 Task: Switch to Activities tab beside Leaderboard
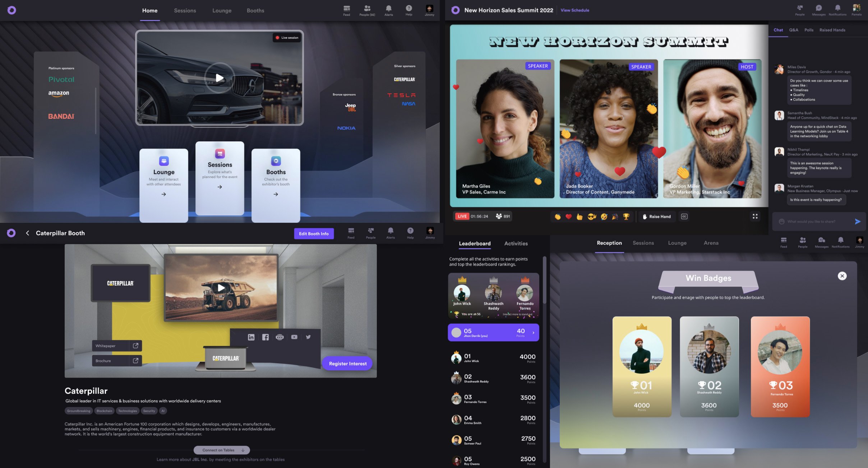pos(516,243)
